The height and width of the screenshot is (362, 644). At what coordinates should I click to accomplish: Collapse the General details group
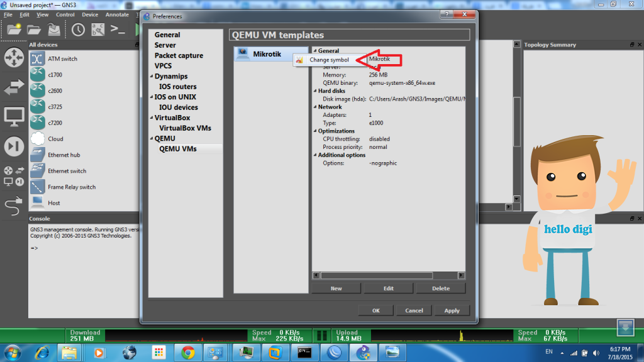[x=316, y=51]
